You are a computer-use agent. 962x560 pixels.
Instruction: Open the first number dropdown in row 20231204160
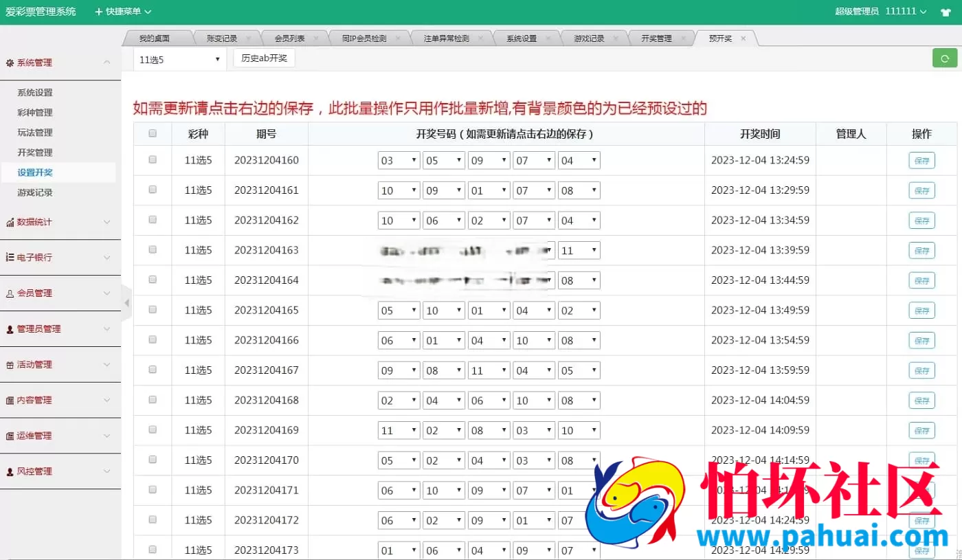[399, 160]
